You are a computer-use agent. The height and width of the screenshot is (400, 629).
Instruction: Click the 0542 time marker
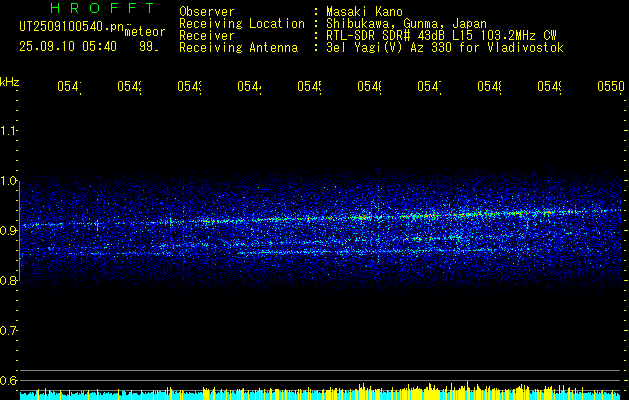point(130,86)
